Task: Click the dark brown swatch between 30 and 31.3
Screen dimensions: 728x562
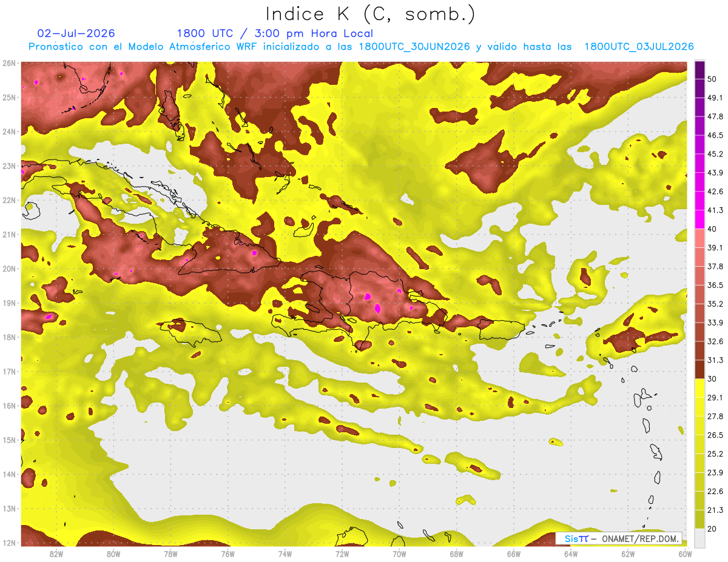Action: tap(699, 370)
